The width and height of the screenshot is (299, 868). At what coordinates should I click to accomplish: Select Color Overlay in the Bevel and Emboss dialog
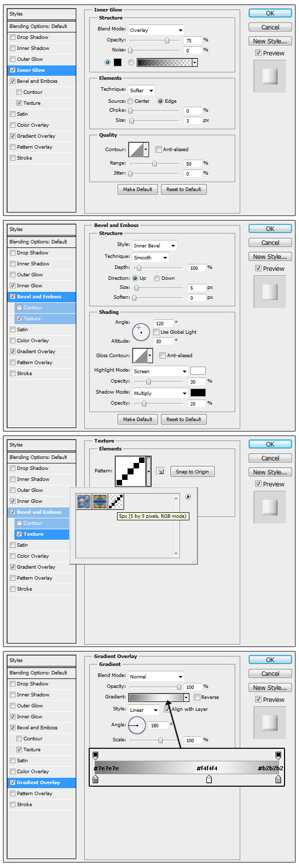[33, 341]
